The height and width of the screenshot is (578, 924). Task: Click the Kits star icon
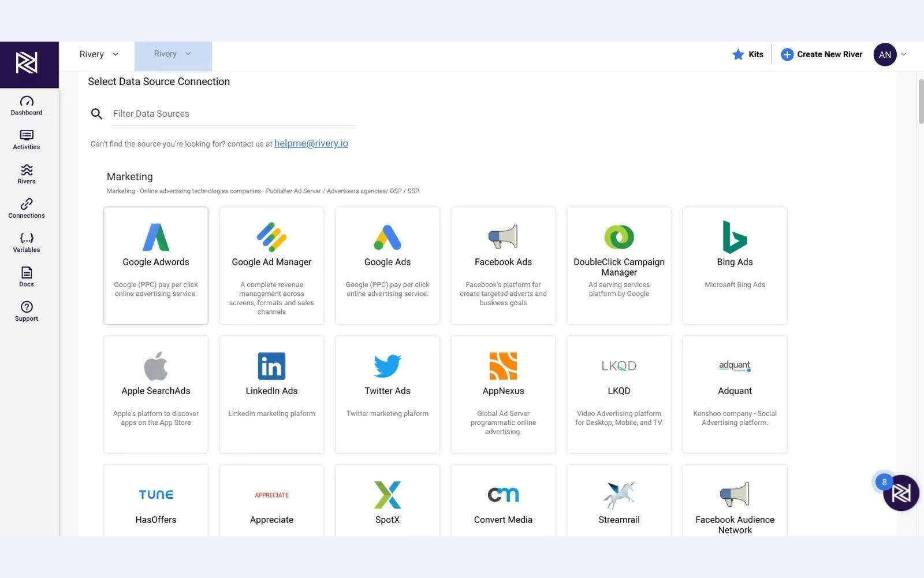738,54
